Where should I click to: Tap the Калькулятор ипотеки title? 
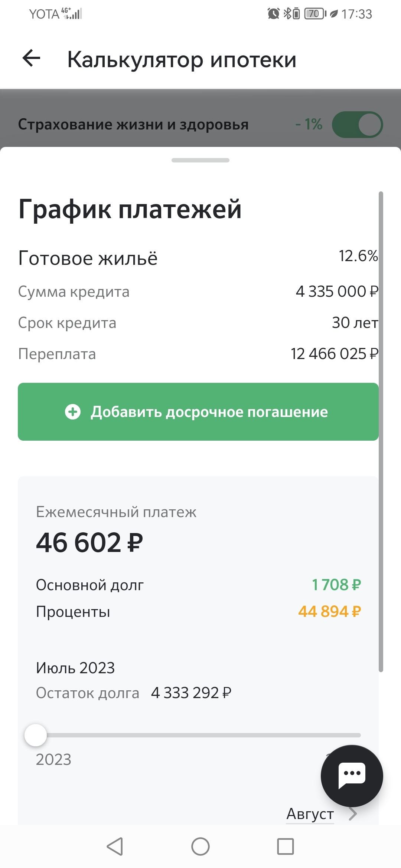[x=182, y=59]
